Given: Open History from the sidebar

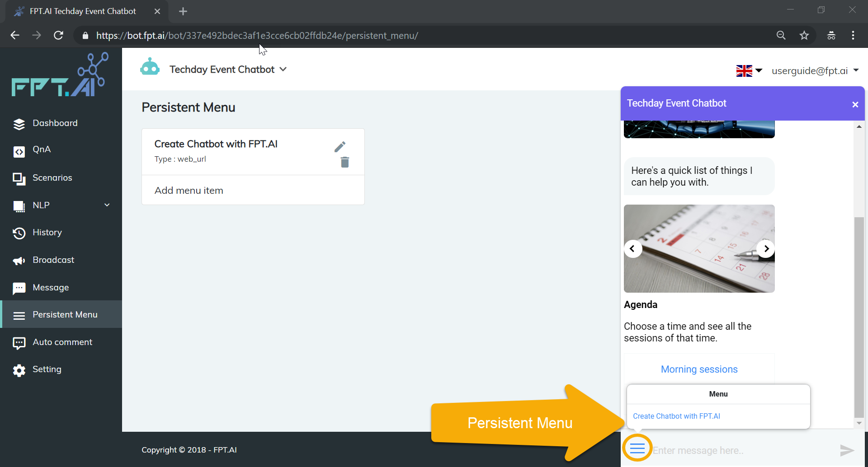Looking at the screenshot, I should pos(47,233).
